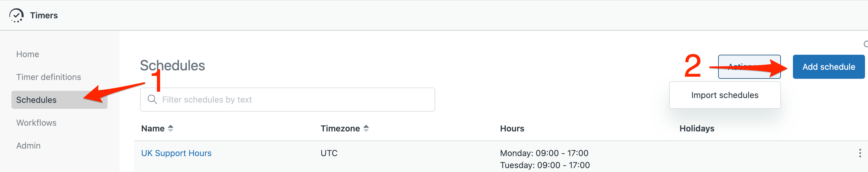Open Timer definitions in the sidebar
Image resolution: width=868 pixels, height=172 pixels.
[49, 77]
